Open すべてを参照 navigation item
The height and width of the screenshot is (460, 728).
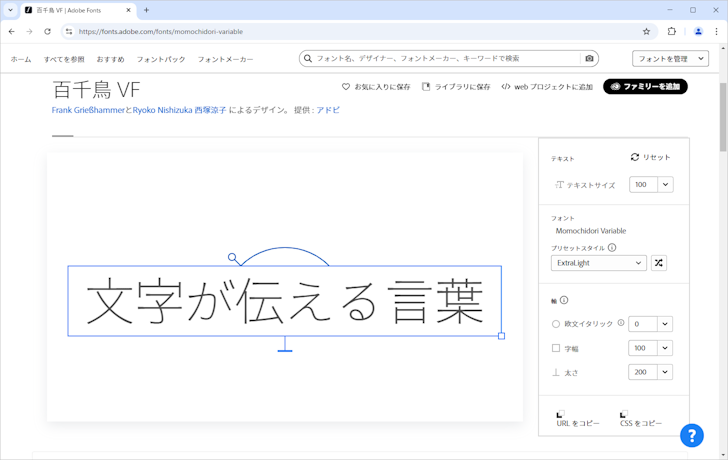pos(64,59)
